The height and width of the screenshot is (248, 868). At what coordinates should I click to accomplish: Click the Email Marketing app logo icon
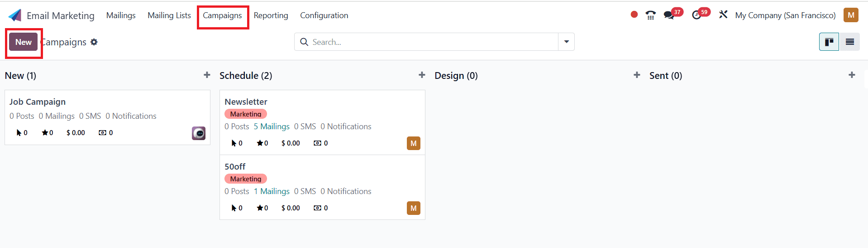tap(15, 15)
